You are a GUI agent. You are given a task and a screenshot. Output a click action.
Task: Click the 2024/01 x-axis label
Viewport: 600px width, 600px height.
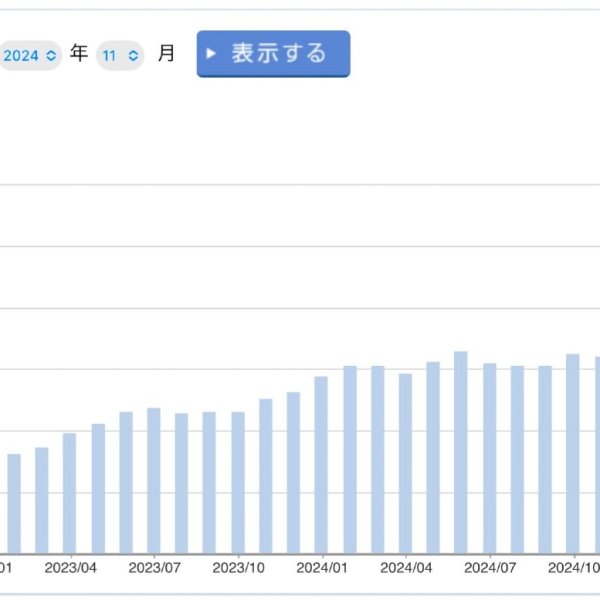[321, 568]
